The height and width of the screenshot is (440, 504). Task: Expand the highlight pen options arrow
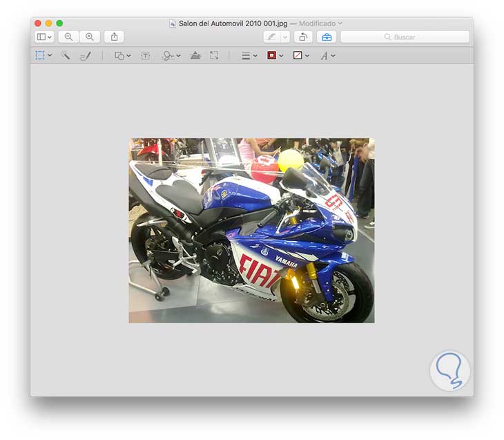click(285, 37)
